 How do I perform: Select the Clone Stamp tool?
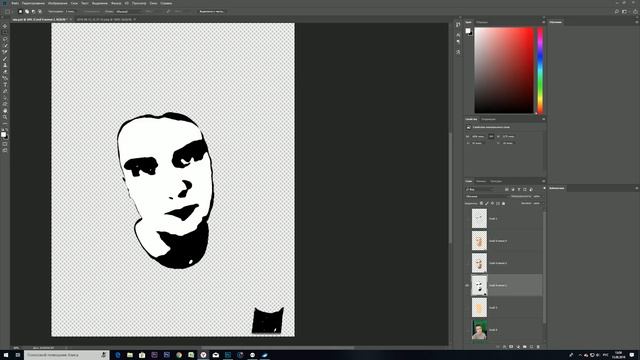tap(5, 65)
